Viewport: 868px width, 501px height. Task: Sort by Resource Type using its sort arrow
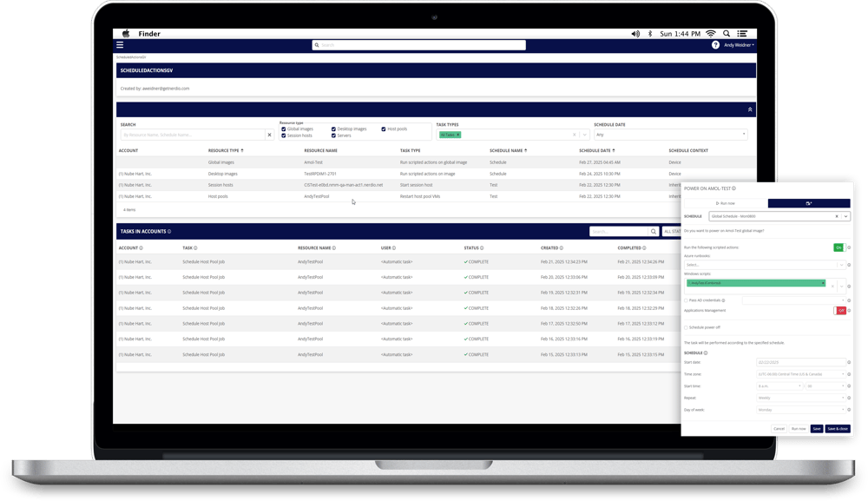pyautogui.click(x=241, y=149)
